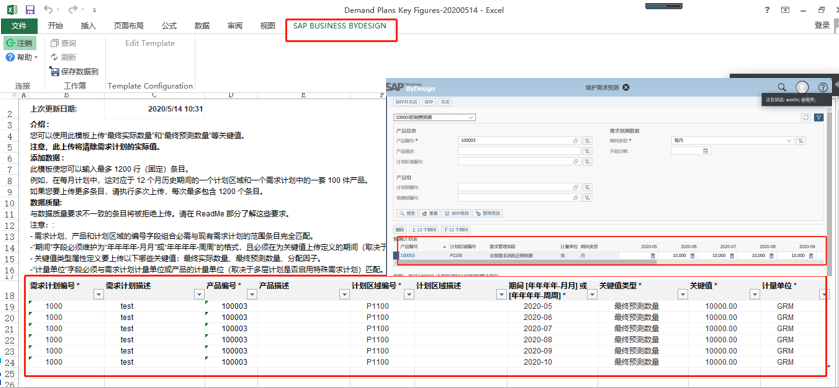The width and height of the screenshot is (839, 388).
Task: Select the SAP BUSINESS BYDESIGN ribbon tab
Action: [x=340, y=26]
